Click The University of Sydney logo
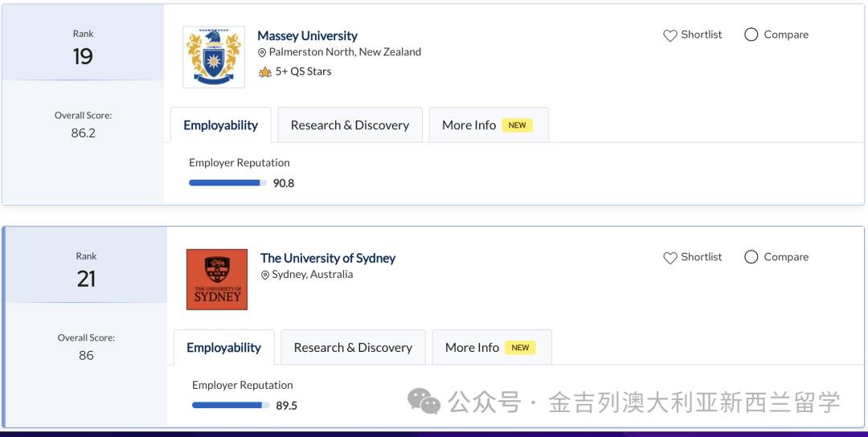Image resolution: width=868 pixels, height=437 pixels. 217,280
